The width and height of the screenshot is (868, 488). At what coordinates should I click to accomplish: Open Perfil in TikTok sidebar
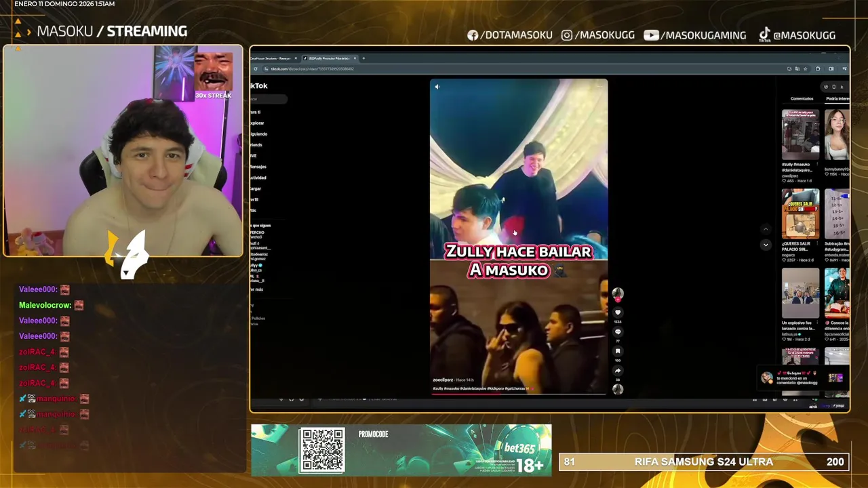(x=254, y=199)
